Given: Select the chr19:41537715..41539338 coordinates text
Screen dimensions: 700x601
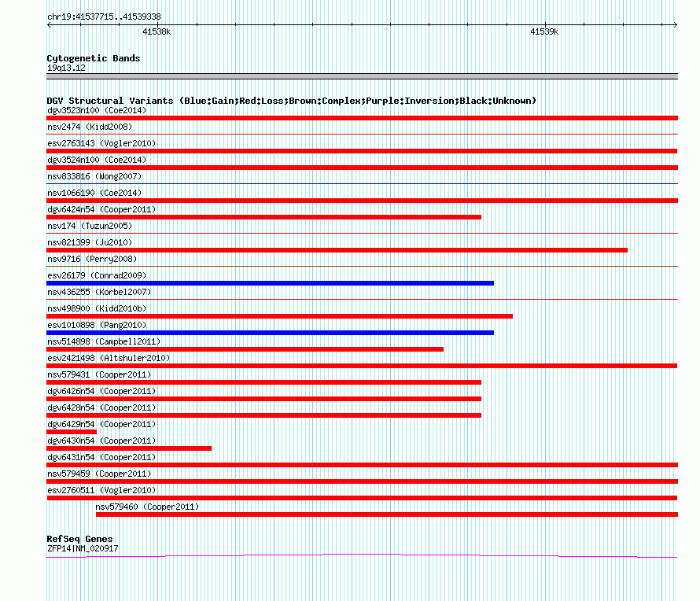Looking at the screenshot, I should 104,17.
